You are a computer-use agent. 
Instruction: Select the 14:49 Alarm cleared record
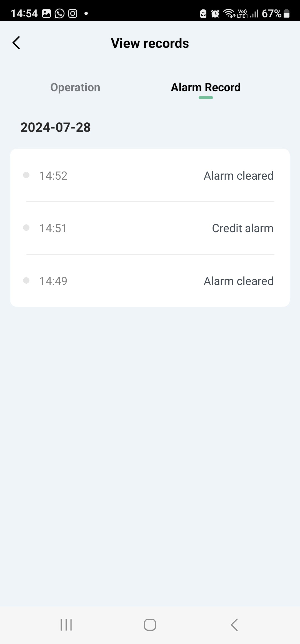tap(150, 281)
